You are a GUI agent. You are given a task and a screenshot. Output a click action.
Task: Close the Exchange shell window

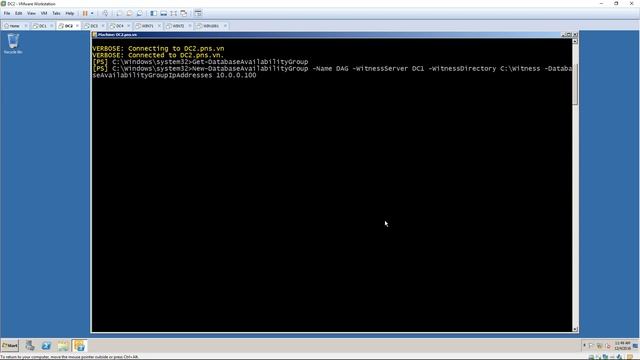[575, 35]
